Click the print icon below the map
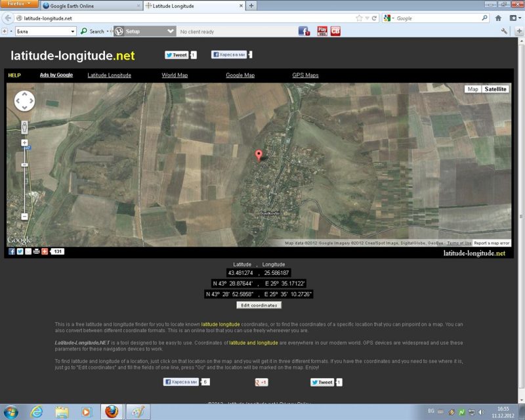 tap(36, 251)
